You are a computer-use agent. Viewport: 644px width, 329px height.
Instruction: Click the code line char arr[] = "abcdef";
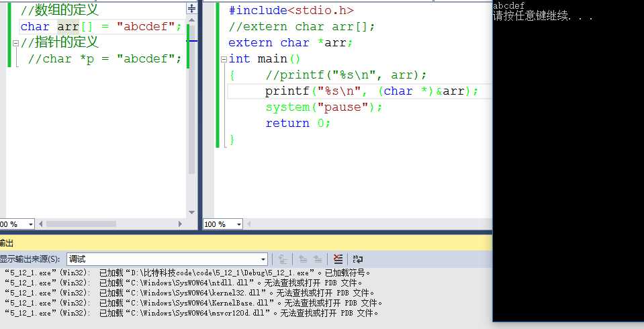[x=101, y=27]
